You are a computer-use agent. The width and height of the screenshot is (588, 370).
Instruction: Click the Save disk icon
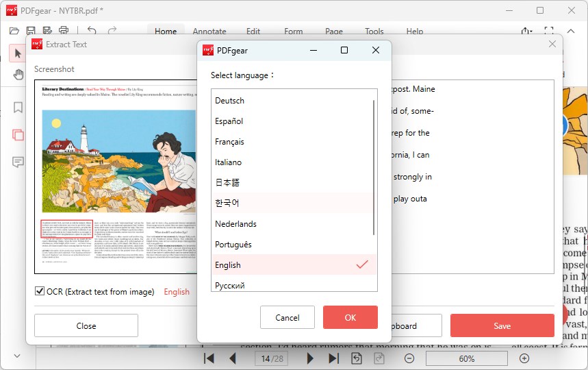click(31, 30)
